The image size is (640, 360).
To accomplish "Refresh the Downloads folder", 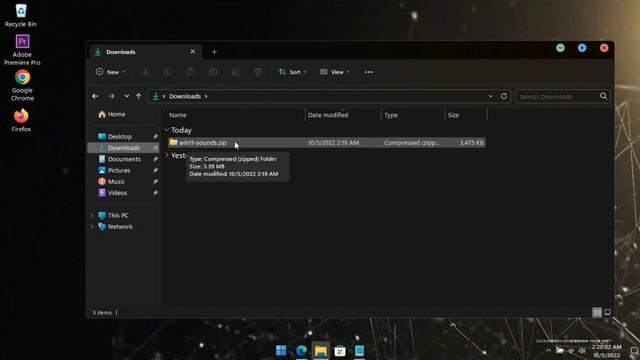I will click(504, 96).
